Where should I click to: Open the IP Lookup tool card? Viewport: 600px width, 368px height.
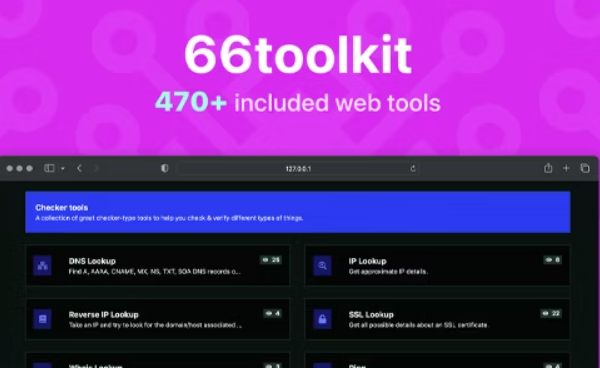click(x=437, y=265)
